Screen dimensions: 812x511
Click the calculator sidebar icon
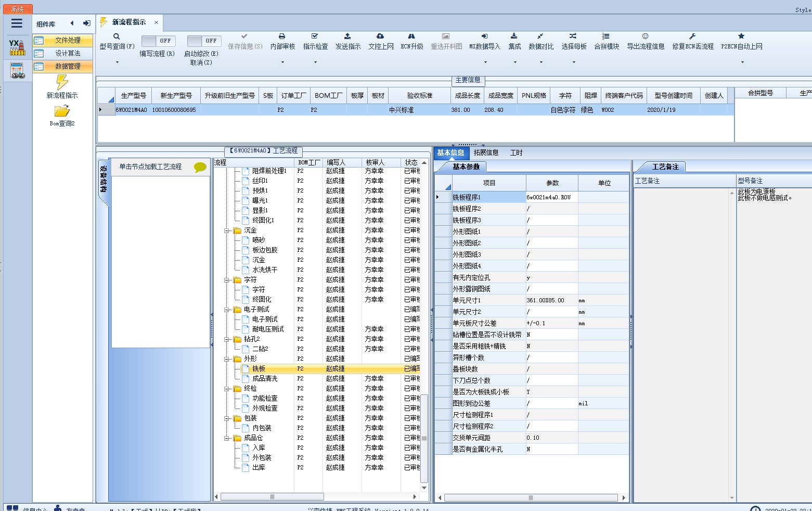17,71
